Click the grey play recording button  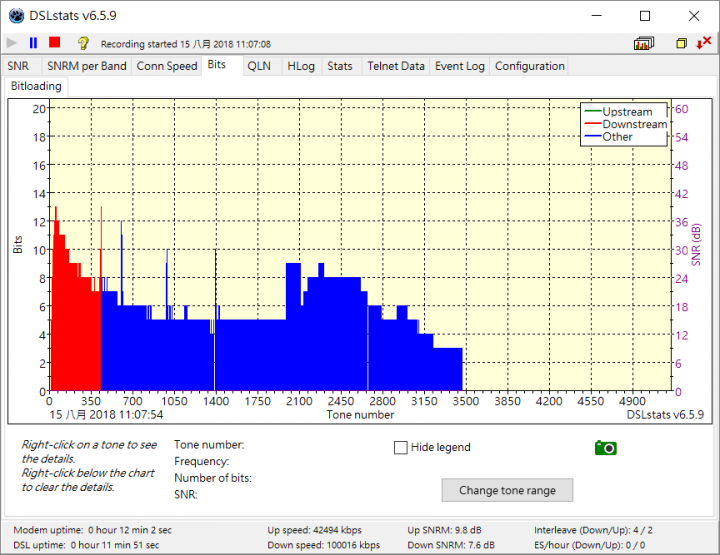11,43
